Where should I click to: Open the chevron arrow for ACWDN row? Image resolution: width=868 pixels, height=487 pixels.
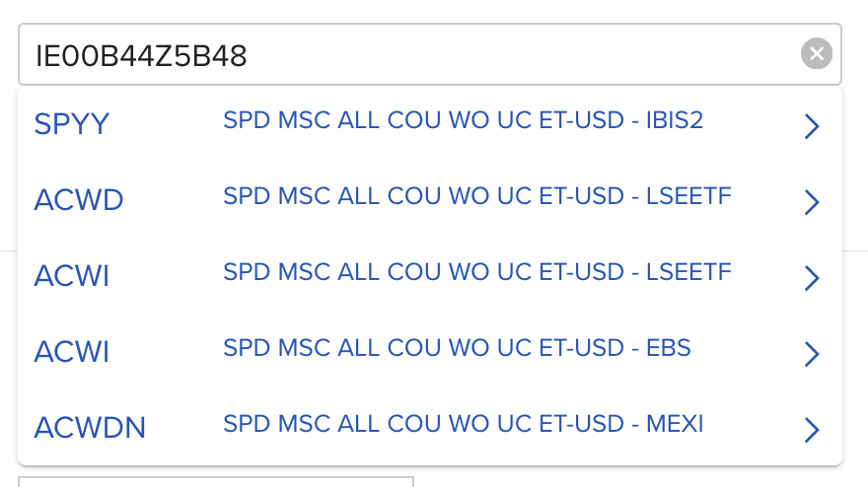tap(812, 430)
